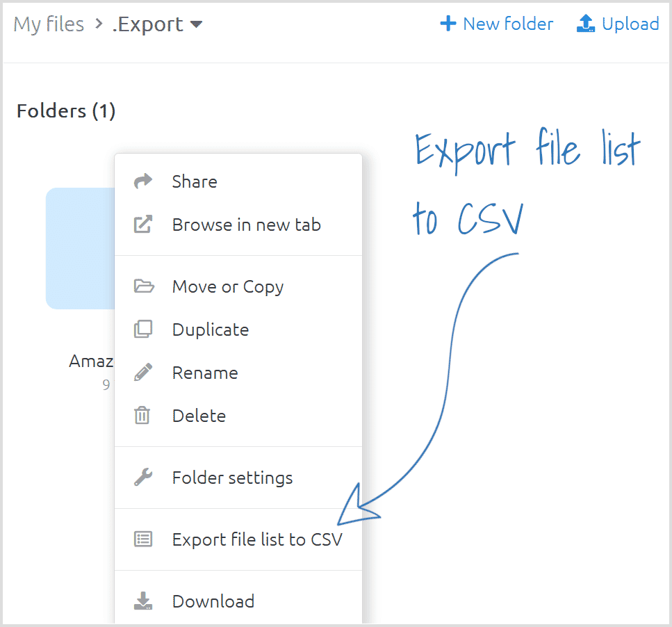Click the Folder settings wrench icon
The height and width of the screenshot is (627, 672).
click(142, 478)
